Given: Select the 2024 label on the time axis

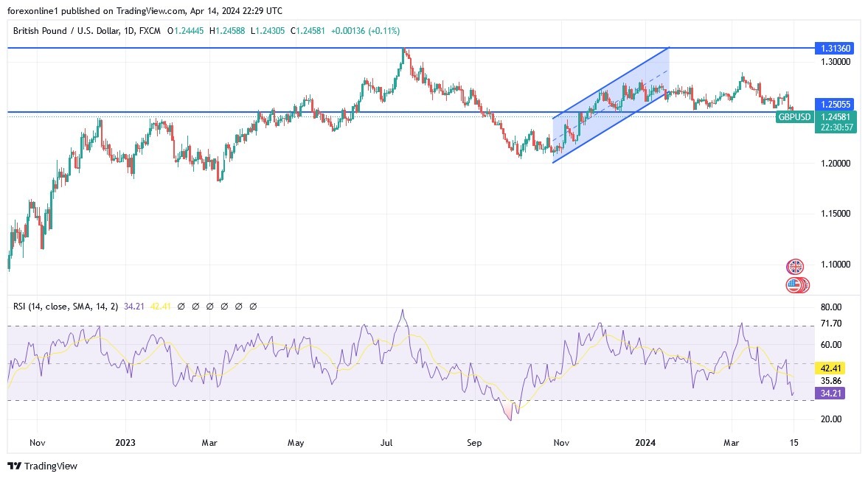Looking at the screenshot, I should 645,443.
